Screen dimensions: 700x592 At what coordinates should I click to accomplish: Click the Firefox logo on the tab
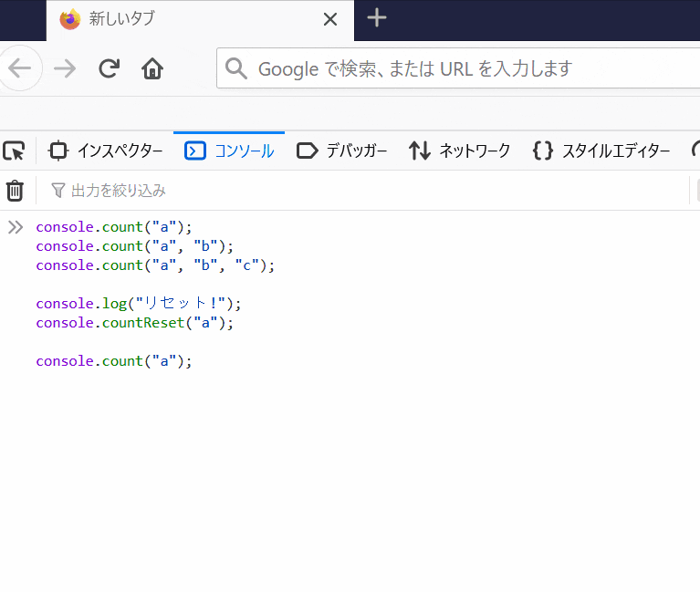(x=69, y=19)
